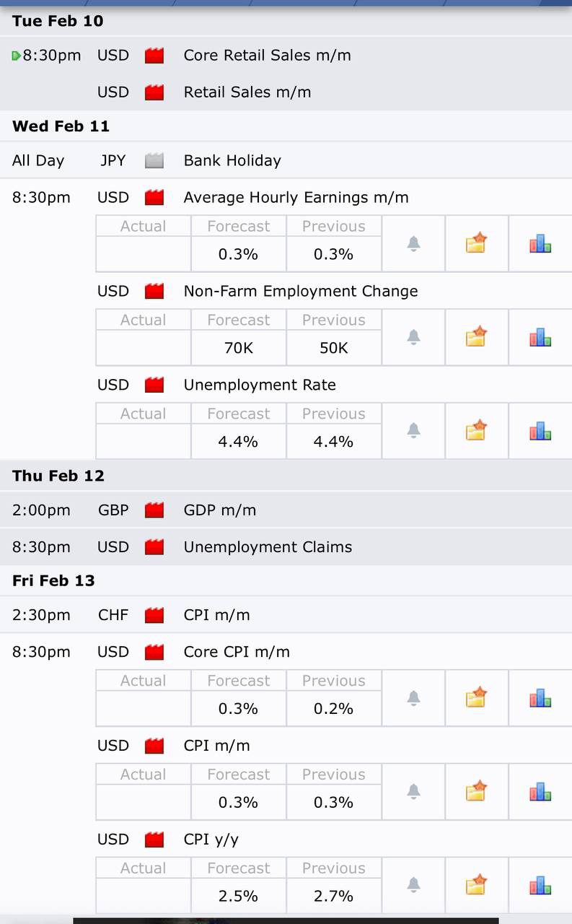Click the green arrow next to 8:30pm Tuesday
Screen dimensions: 572x924
[16, 56]
